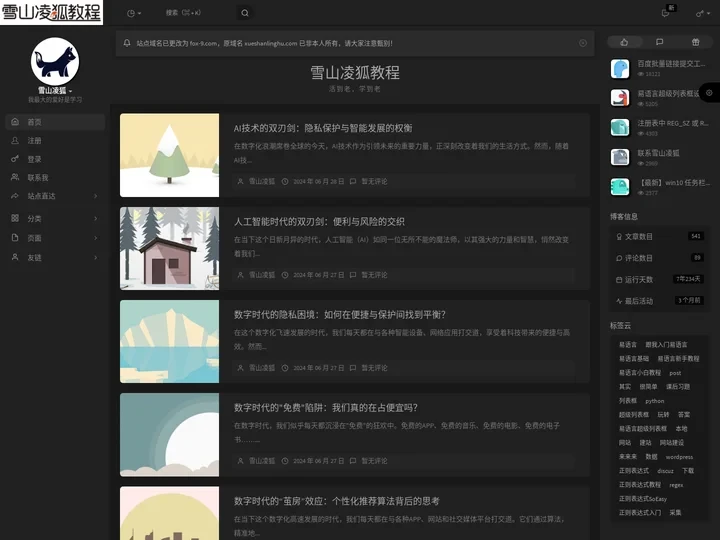720x540 pixels.
Task: Open article 数字时代的隐私困境
Action: click(340, 315)
